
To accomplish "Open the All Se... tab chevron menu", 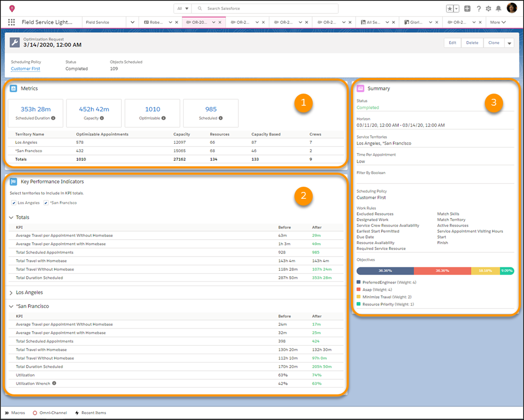I will pyautogui.click(x=387, y=22).
